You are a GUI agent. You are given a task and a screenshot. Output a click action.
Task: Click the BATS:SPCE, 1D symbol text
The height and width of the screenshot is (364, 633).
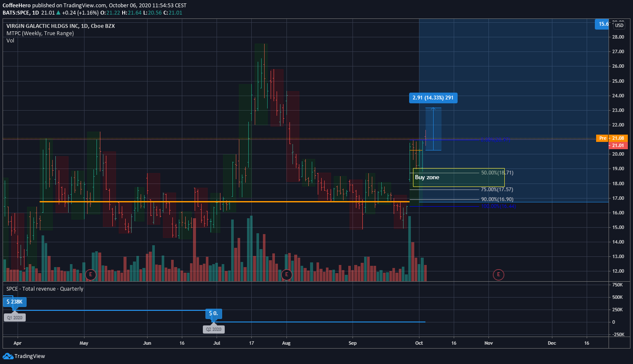21,13
